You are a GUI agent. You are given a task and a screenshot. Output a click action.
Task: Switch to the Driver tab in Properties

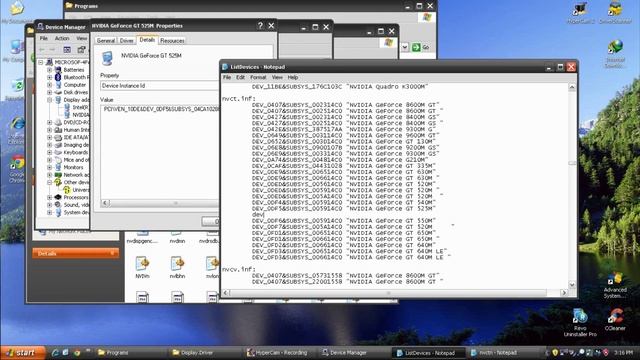(x=127, y=41)
